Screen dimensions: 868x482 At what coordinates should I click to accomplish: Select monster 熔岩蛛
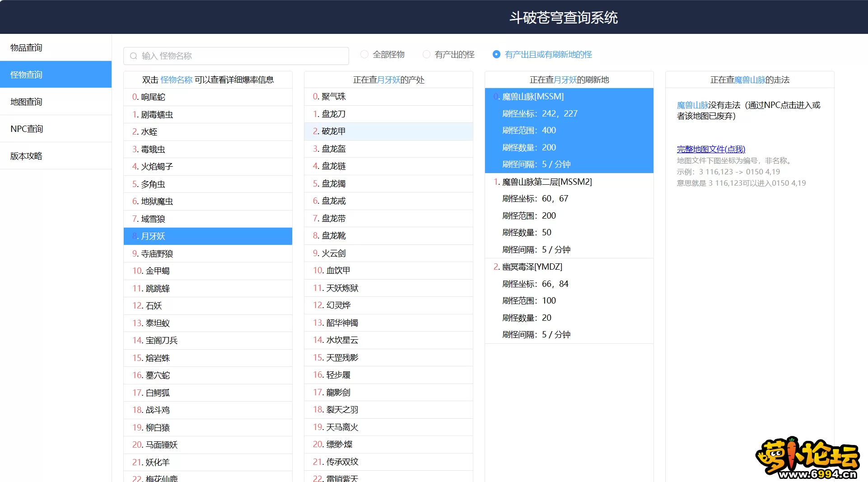click(x=208, y=358)
